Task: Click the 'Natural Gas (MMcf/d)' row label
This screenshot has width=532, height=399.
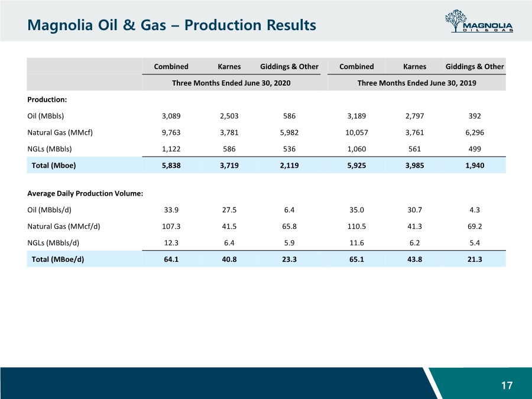Action: [x=64, y=226]
